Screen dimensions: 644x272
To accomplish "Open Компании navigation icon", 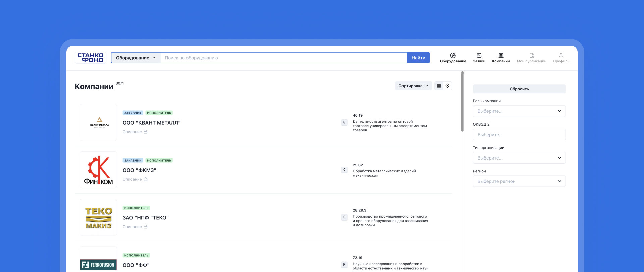I will click(501, 58).
